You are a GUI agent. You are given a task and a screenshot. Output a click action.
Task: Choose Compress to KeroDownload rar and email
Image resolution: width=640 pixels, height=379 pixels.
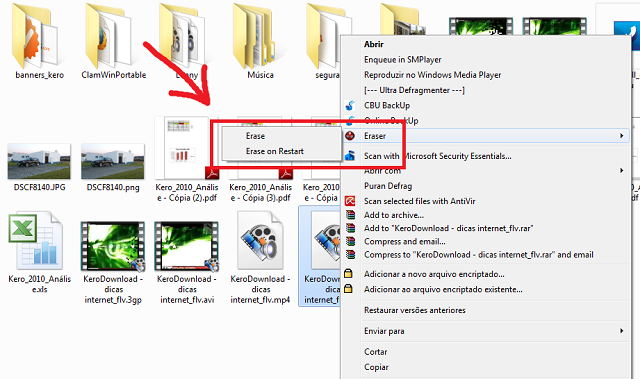[x=479, y=255]
